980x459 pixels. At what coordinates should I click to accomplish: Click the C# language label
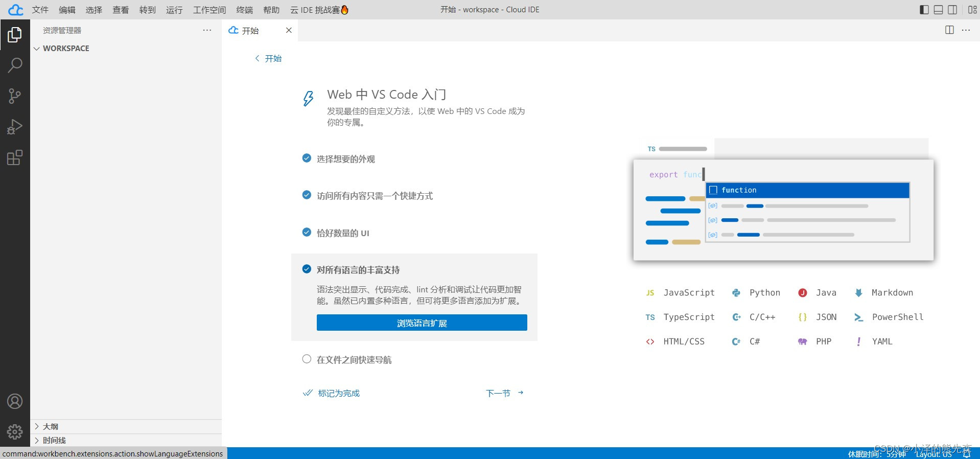(x=755, y=341)
